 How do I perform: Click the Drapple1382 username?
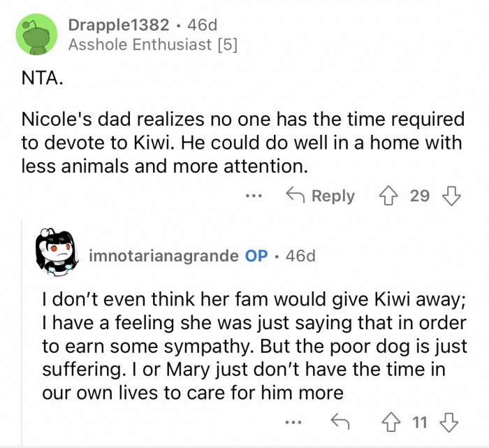coord(119,25)
